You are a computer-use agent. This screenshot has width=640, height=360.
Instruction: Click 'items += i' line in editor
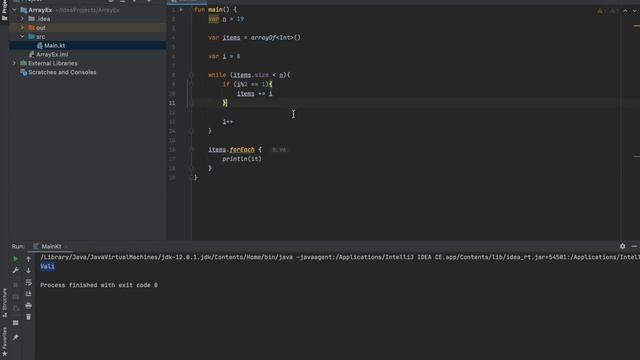(254, 94)
